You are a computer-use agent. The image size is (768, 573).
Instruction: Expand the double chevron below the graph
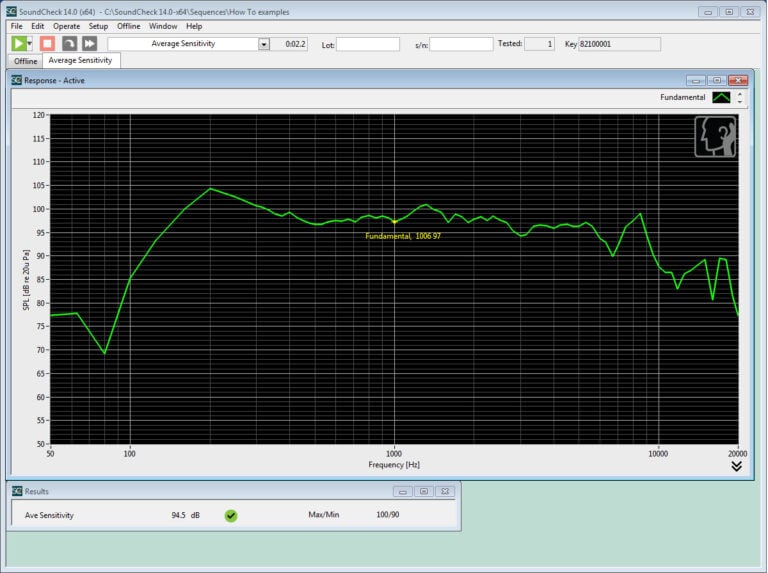pos(737,466)
